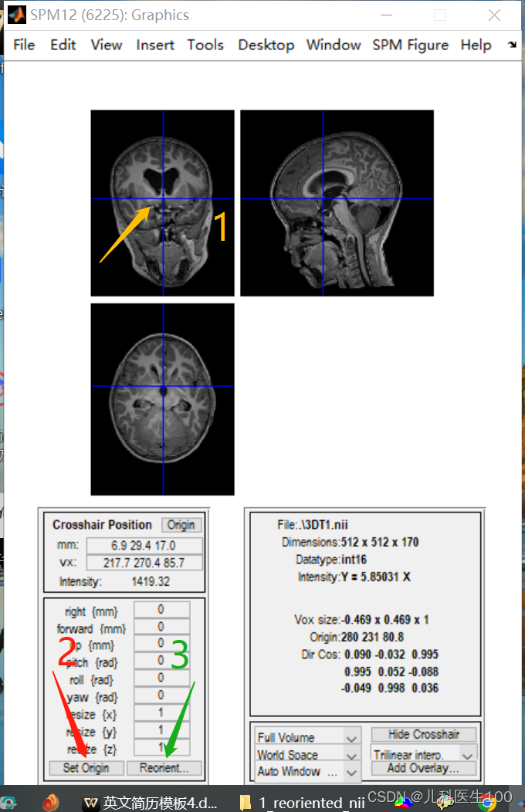Click the forward {mm} input field
Viewport: 525px width, 812px height.
(161, 627)
